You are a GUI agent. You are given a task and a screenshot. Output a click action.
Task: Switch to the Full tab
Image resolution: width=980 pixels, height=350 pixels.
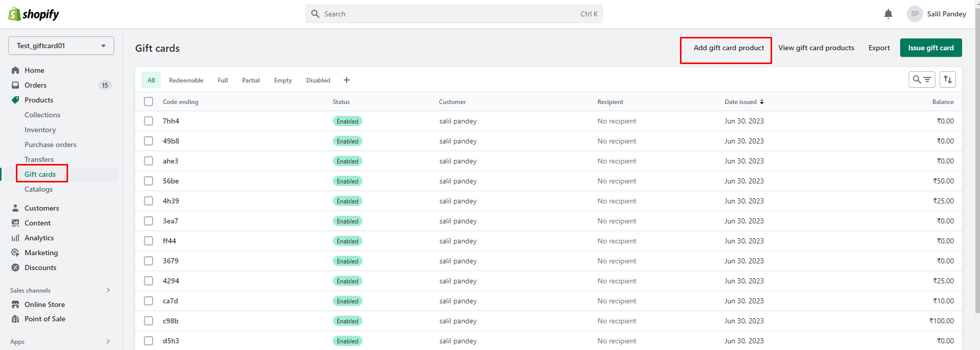tap(223, 80)
